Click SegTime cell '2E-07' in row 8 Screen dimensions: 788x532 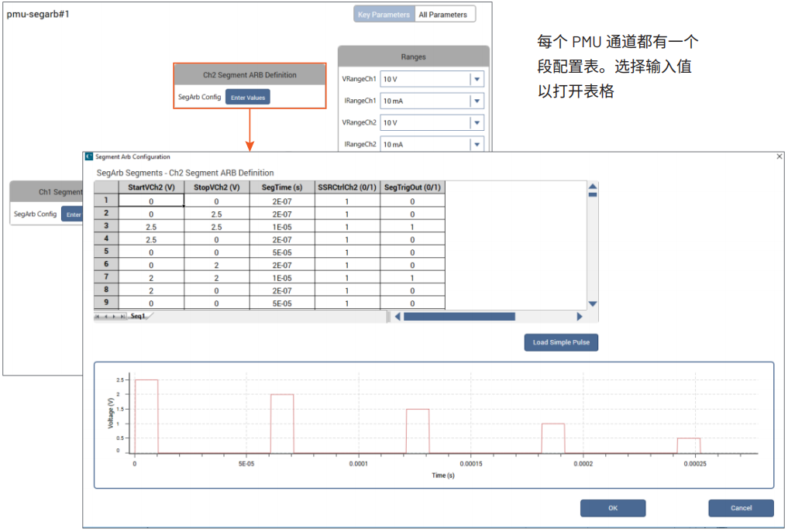[282, 290]
